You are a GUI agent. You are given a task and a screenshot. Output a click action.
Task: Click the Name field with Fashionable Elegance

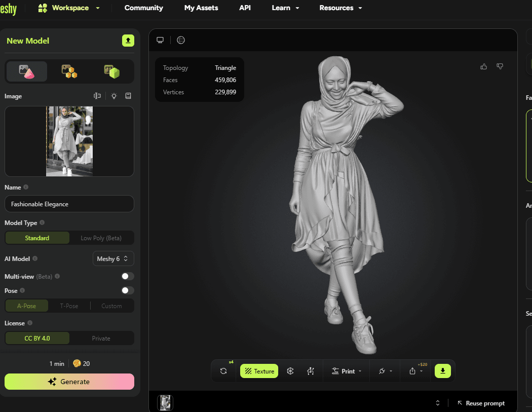(69, 204)
